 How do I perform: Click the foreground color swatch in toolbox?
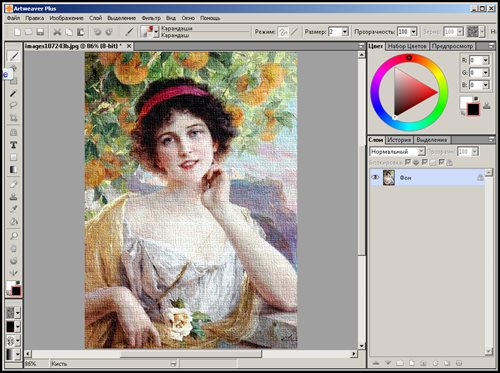coord(16,291)
